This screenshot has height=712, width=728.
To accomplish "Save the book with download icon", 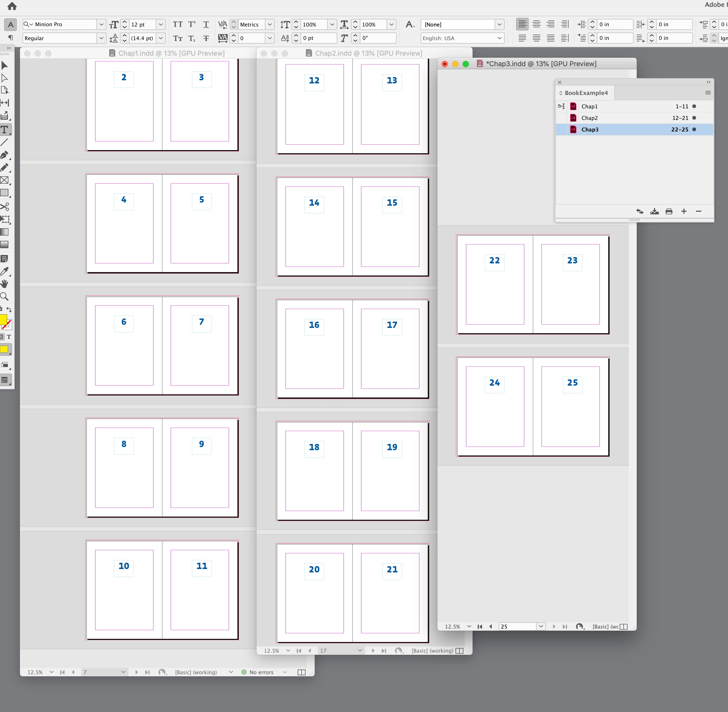I will [654, 212].
